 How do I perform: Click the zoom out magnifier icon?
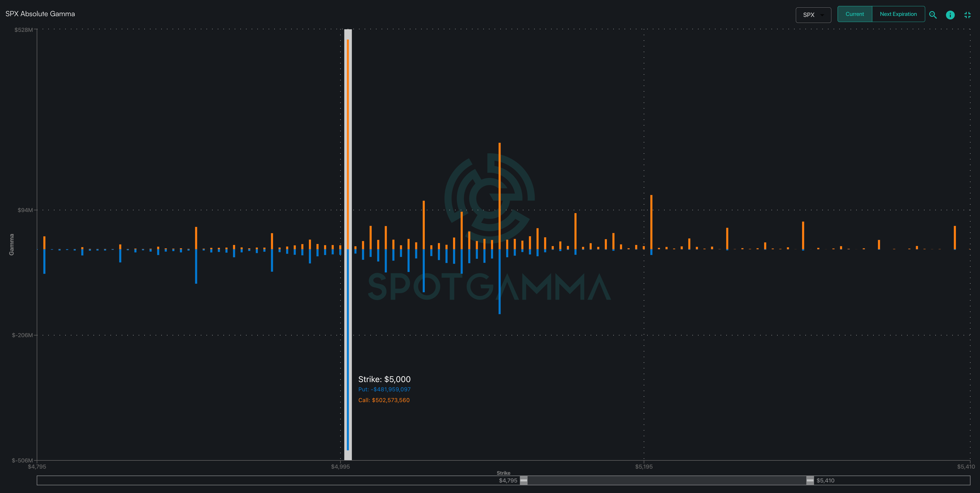tap(933, 15)
